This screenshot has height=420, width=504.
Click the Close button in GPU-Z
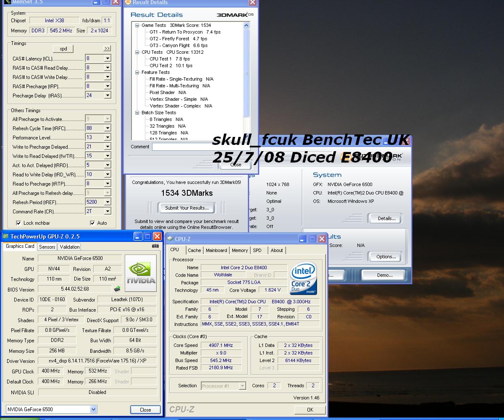coord(145,409)
